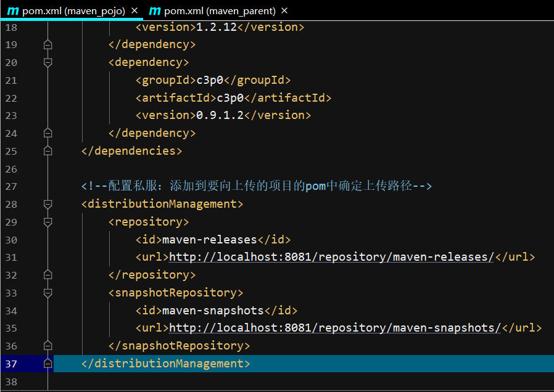Open the maven-releases repository URL link
The height and width of the screenshot is (392, 554).
pos(331,257)
